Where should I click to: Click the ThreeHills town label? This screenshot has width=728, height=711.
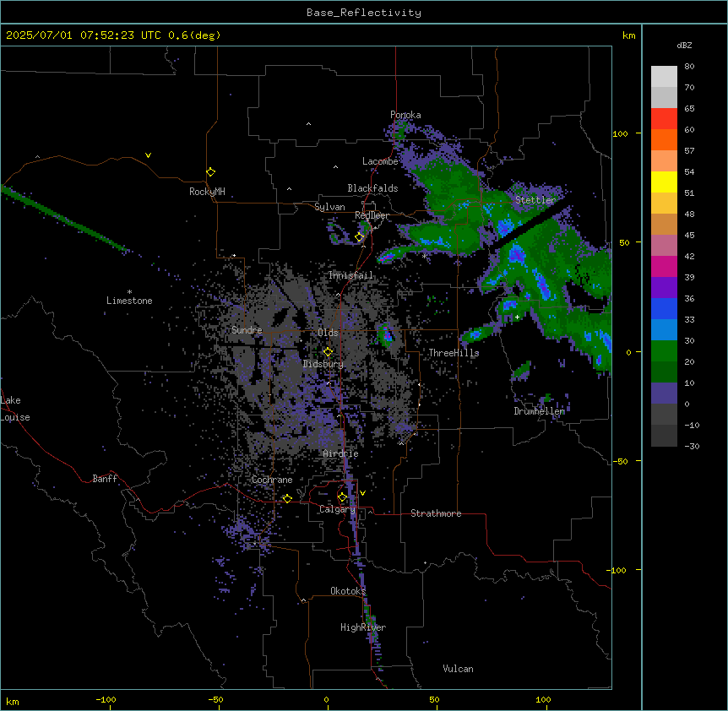click(454, 353)
